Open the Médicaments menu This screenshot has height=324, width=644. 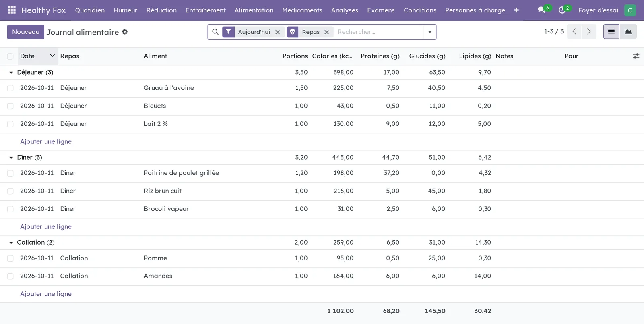point(302,10)
